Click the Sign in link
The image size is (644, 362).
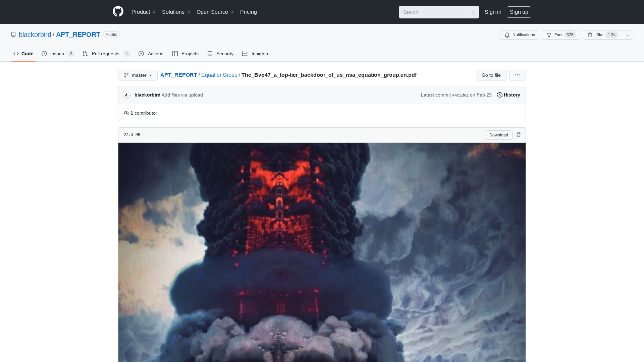click(x=493, y=12)
